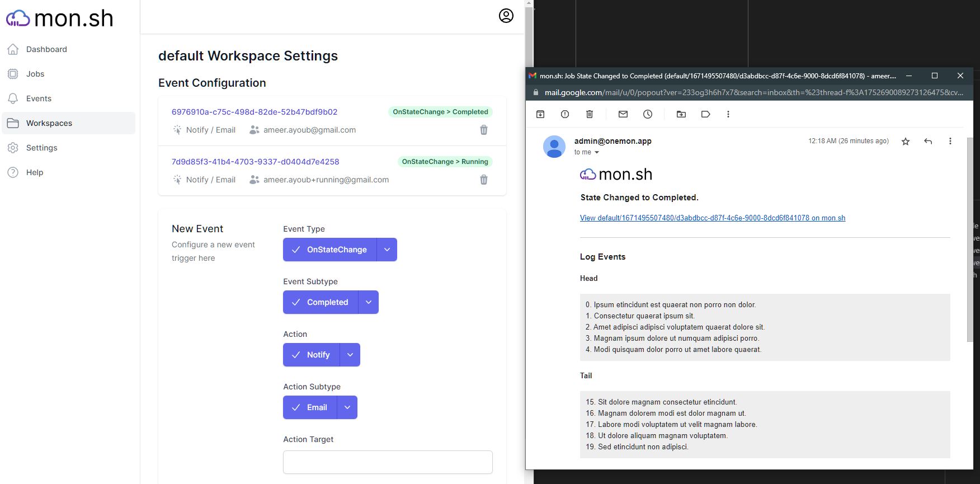Snooze the email with clock icon

pos(648,114)
